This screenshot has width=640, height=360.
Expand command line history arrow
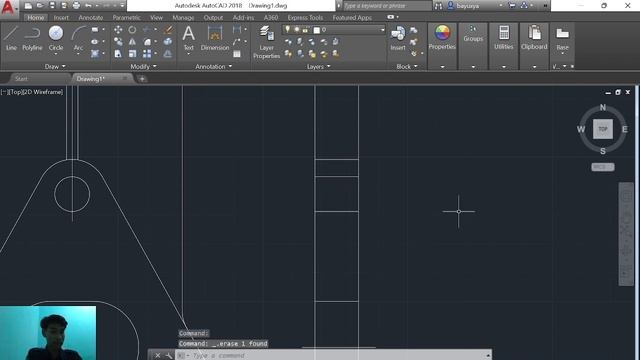point(488,356)
